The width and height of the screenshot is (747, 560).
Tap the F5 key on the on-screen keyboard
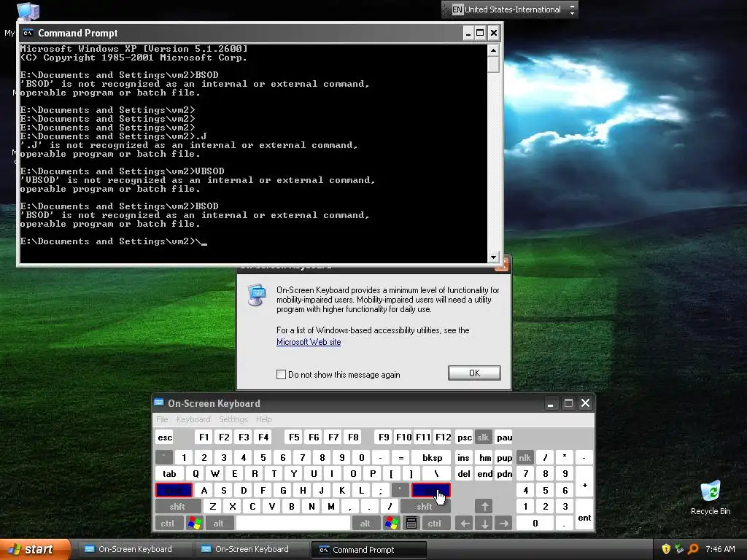[294, 437]
